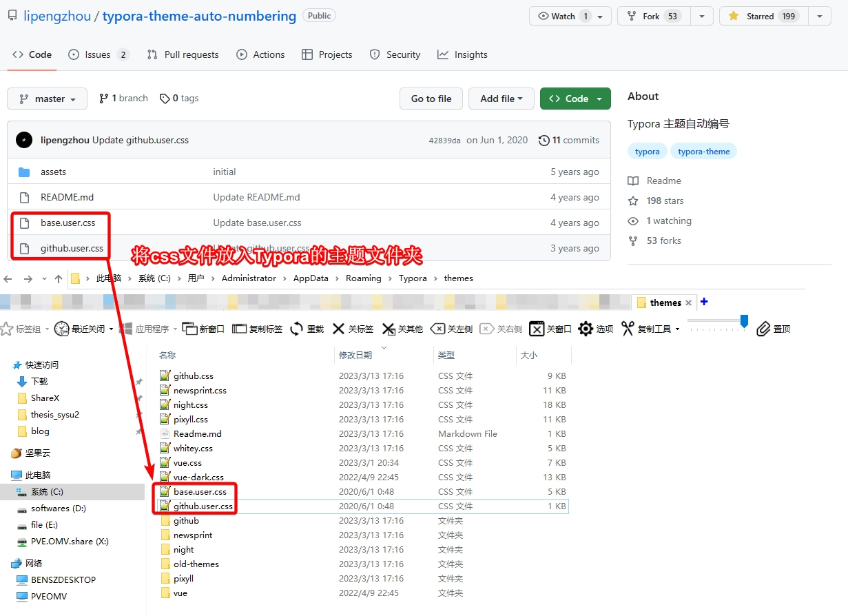Open 复制工具 copy tools icon

tap(627, 329)
